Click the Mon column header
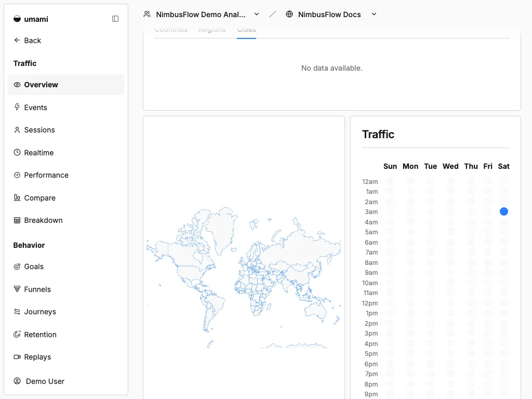532x399 pixels. point(410,166)
